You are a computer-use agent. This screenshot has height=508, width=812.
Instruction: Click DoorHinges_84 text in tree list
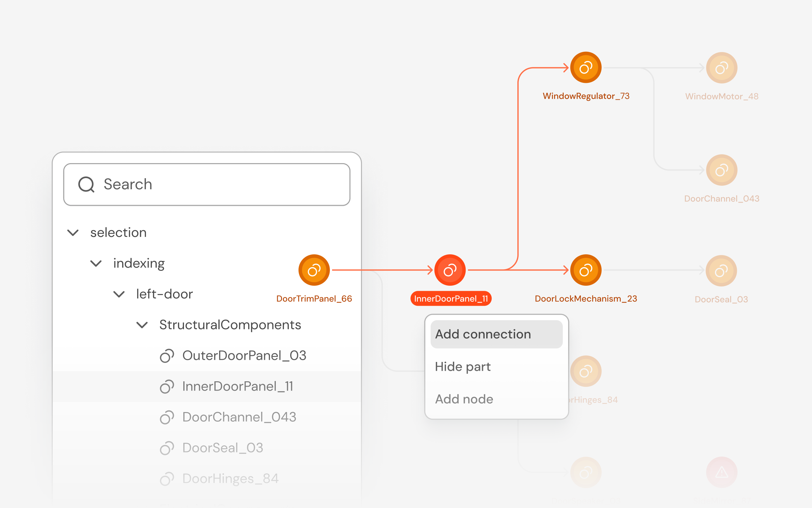coord(231,479)
